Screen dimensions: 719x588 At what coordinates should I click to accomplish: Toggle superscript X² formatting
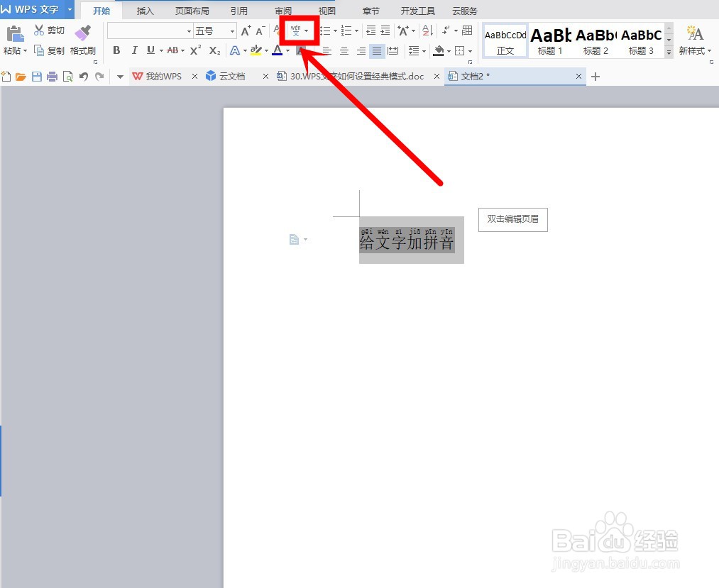[195, 50]
